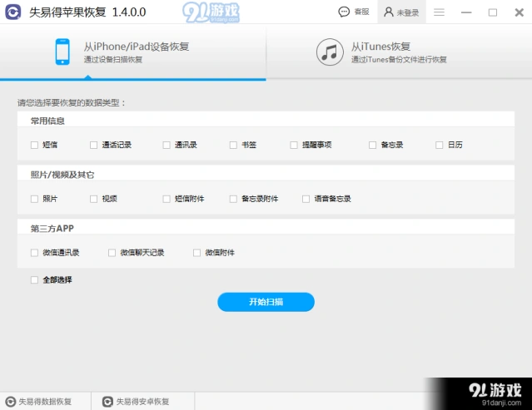The width and height of the screenshot is (532, 410).
Task: Enable the 微信聊天记录 checkbox
Action: (x=112, y=253)
